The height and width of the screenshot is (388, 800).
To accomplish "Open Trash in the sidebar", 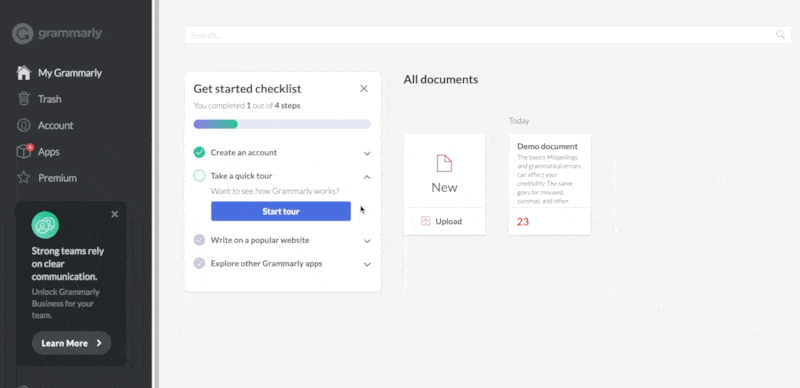I will [x=49, y=99].
